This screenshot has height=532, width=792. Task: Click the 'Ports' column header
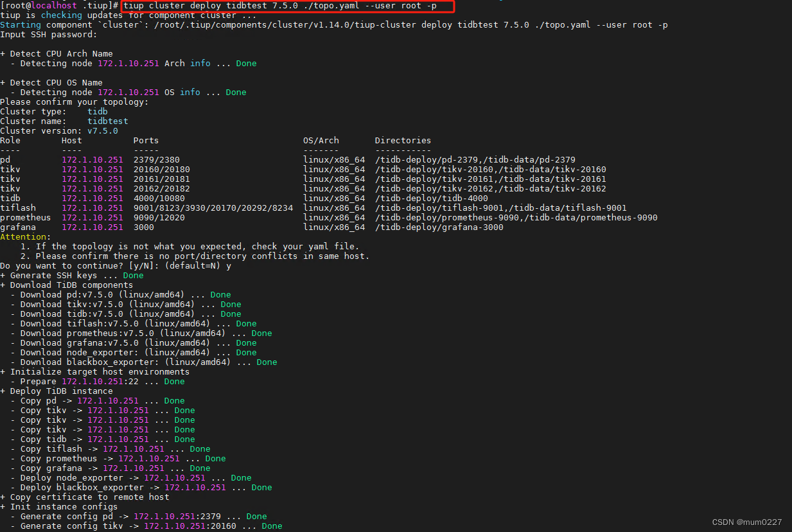pyautogui.click(x=146, y=141)
